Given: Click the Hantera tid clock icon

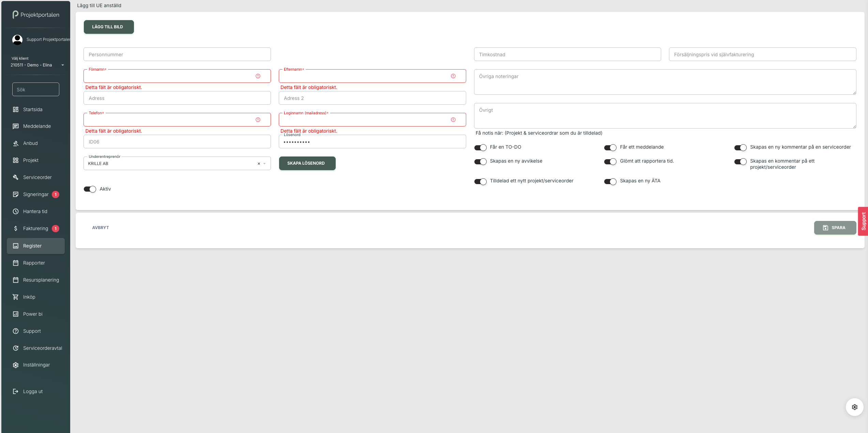Looking at the screenshot, I should tap(16, 211).
